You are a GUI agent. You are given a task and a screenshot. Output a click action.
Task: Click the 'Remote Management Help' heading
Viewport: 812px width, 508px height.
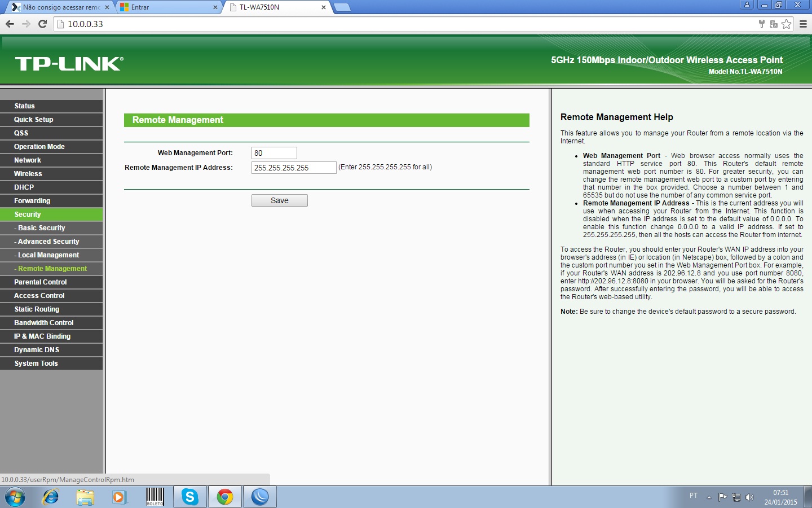point(617,117)
